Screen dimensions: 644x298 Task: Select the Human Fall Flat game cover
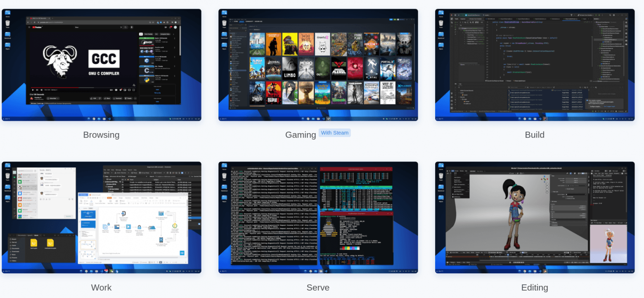257,68
